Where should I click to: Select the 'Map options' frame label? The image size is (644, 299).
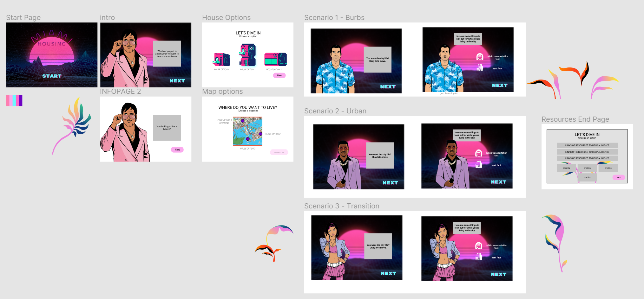[x=222, y=92]
